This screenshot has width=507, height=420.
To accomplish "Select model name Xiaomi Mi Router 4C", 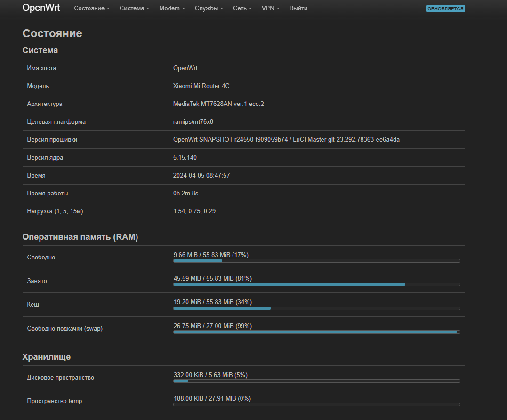I will pyautogui.click(x=202, y=86).
